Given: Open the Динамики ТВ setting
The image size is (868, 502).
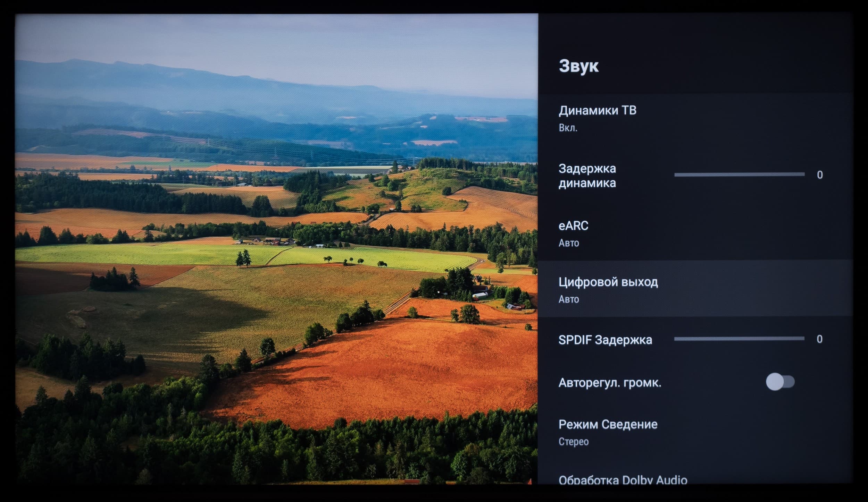Looking at the screenshot, I should [597, 111].
